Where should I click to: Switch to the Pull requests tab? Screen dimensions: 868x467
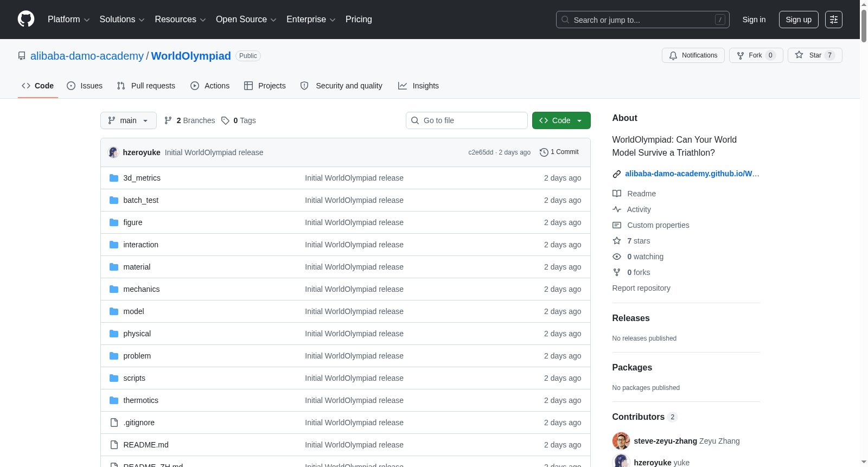pyautogui.click(x=146, y=86)
